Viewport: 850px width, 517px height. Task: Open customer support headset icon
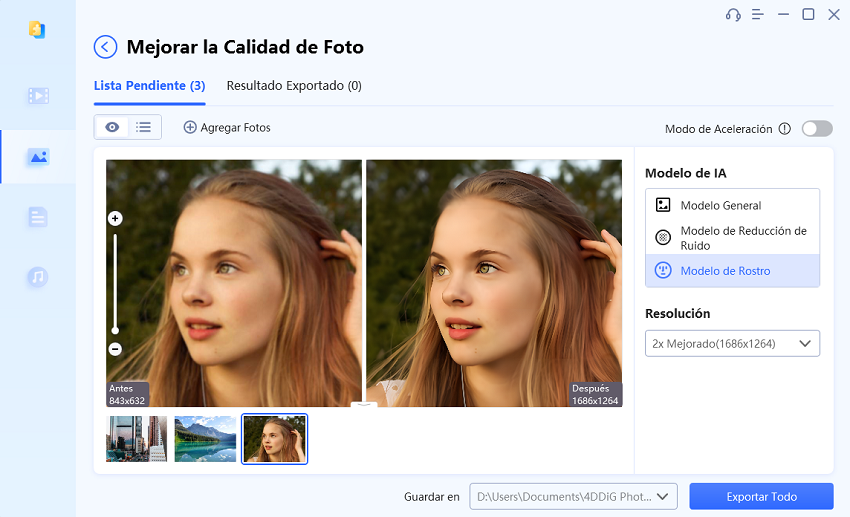(x=733, y=14)
